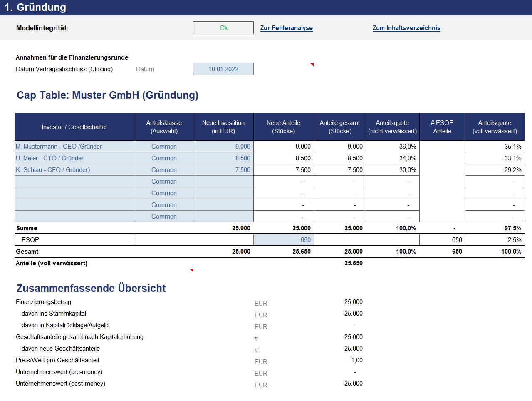Image resolution: width=532 pixels, height=401 pixels.
Task: Click Neue Investition input showing 7.500
Action: [223, 170]
